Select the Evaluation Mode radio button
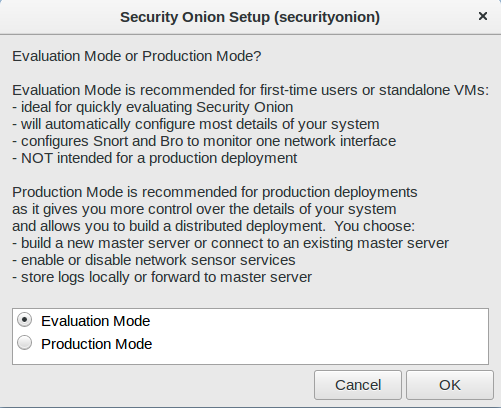 (24, 320)
